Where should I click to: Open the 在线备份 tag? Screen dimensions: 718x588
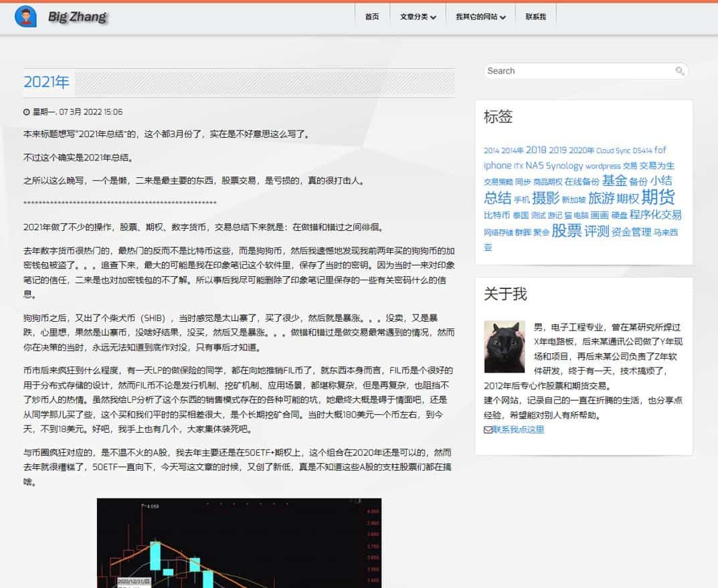[x=581, y=182]
